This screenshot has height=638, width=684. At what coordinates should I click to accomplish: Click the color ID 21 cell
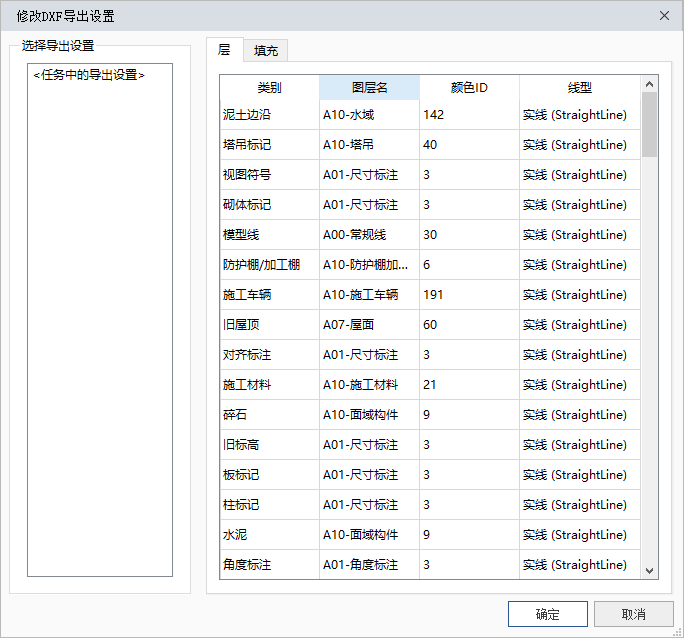pos(469,385)
